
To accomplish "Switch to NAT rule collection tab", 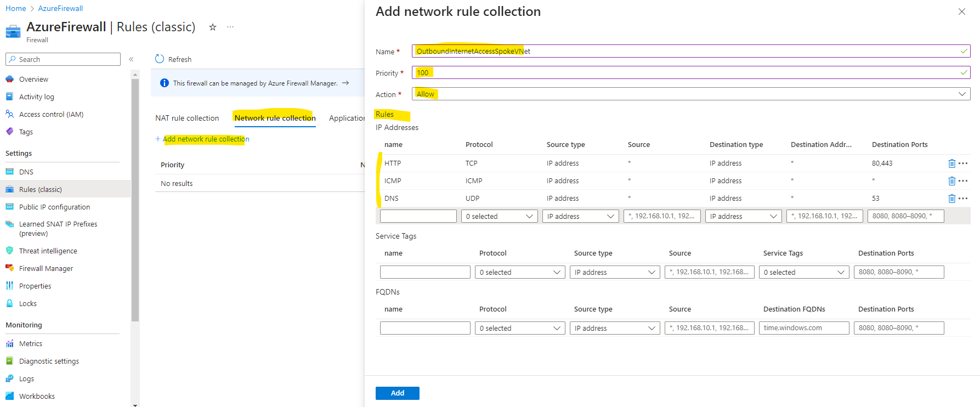I will tap(187, 118).
